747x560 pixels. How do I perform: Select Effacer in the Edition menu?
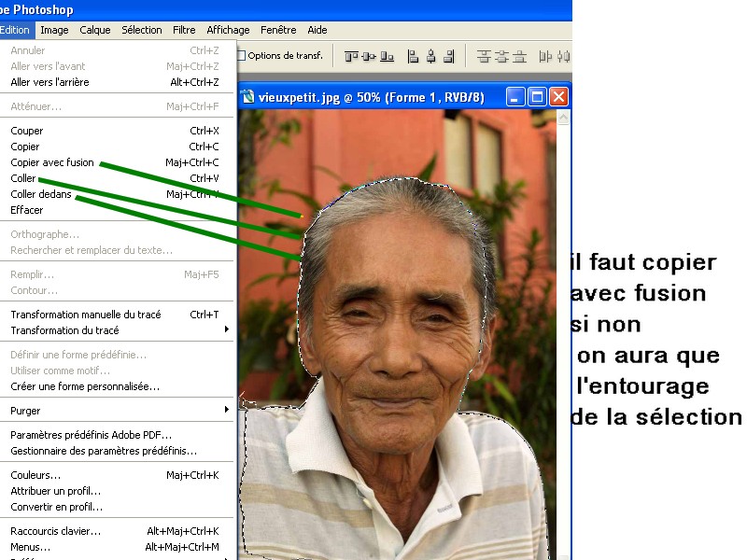[118, 210]
